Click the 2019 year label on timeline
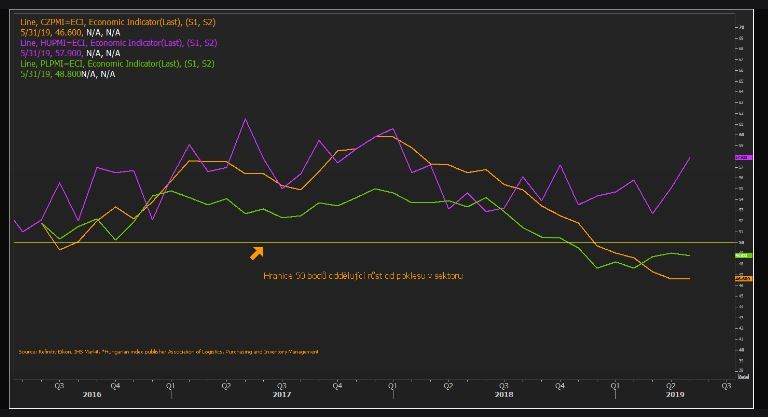This screenshot has height=417, width=768. click(x=676, y=395)
